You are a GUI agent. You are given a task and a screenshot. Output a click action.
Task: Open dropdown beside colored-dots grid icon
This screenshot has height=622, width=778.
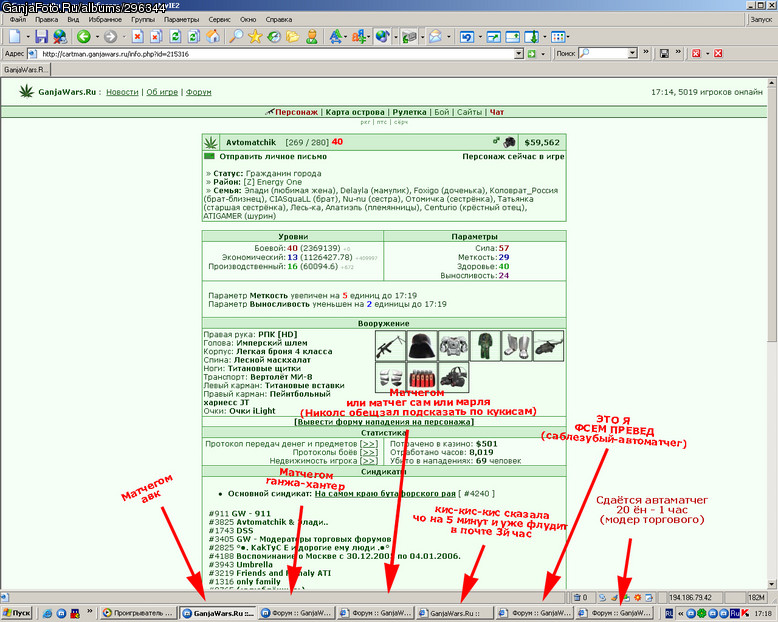(568, 37)
